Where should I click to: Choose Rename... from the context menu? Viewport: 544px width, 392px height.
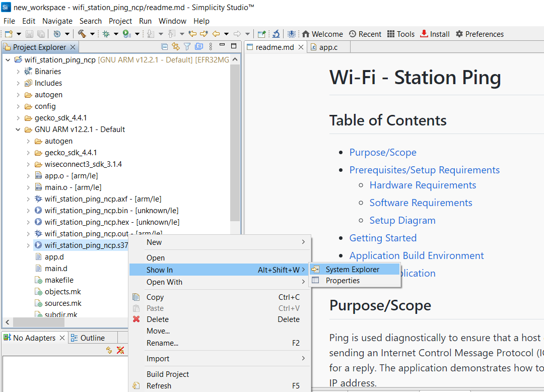tap(162, 343)
